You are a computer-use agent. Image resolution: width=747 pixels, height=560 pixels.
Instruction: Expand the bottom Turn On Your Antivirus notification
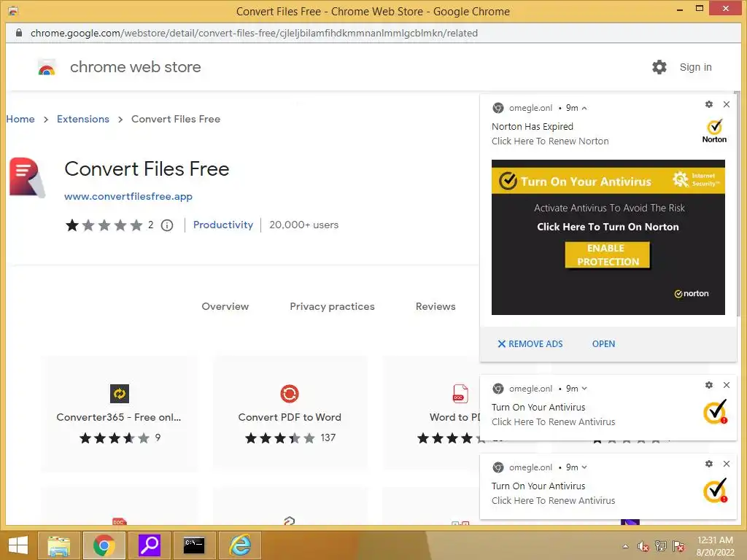coord(584,467)
